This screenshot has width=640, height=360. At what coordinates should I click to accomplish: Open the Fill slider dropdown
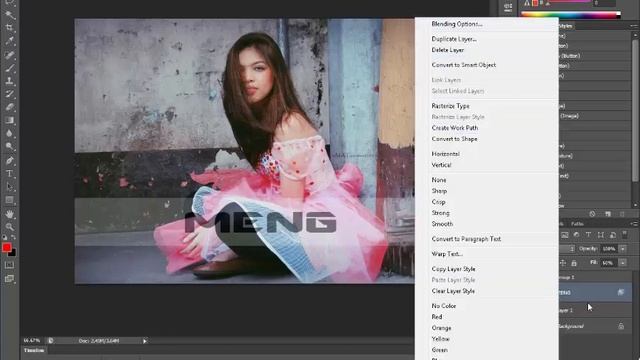pos(623,263)
